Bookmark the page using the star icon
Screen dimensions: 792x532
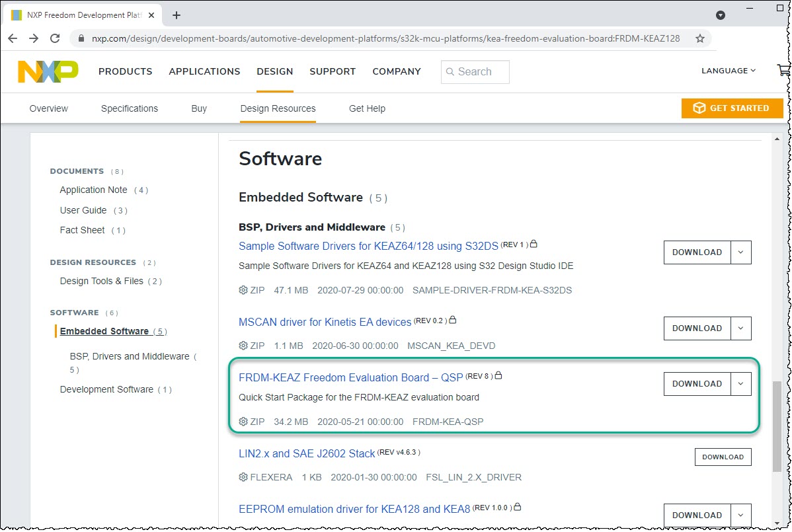pos(699,38)
